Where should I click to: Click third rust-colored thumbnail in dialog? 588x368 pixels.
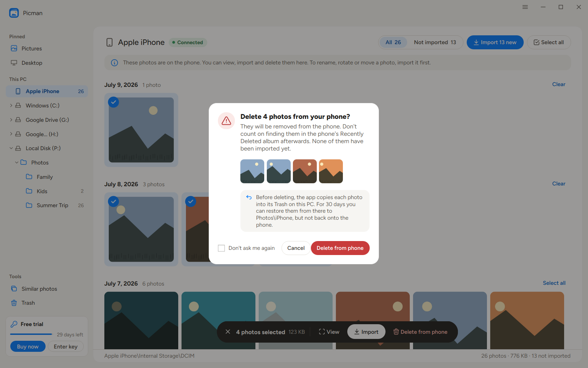(x=305, y=171)
